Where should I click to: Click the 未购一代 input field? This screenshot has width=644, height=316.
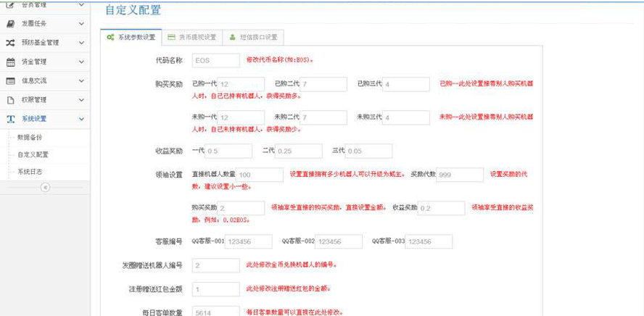[241, 118]
